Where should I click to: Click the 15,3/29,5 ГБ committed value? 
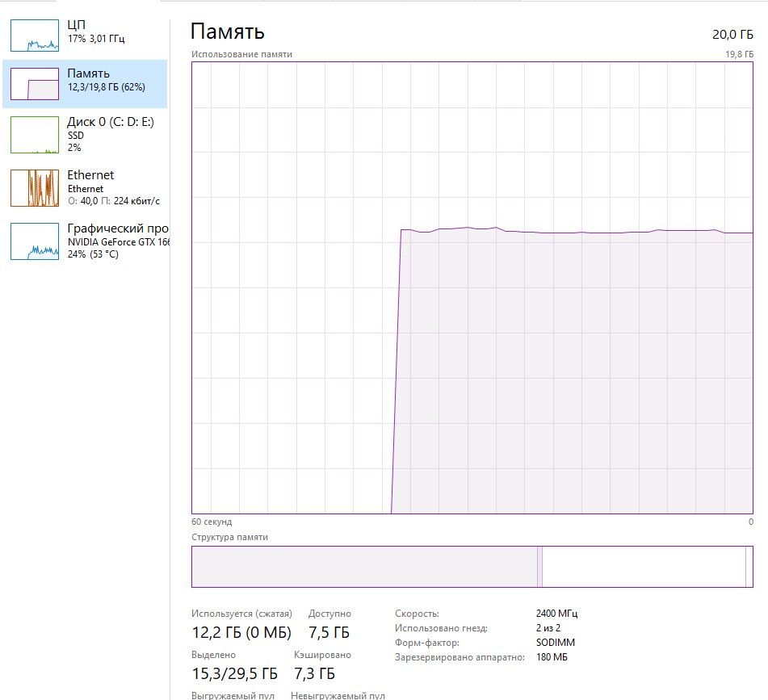click(235, 673)
